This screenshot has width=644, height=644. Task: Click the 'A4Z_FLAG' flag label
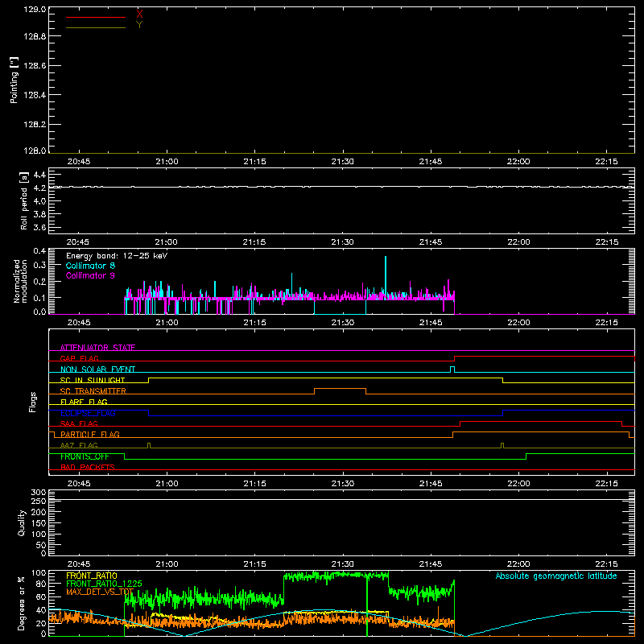click(79, 446)
